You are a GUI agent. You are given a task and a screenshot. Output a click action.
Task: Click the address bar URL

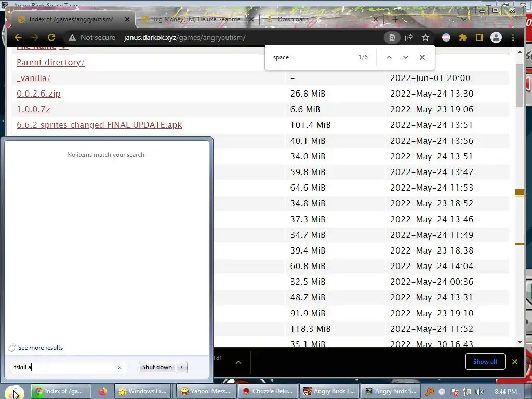click(184, 37)
